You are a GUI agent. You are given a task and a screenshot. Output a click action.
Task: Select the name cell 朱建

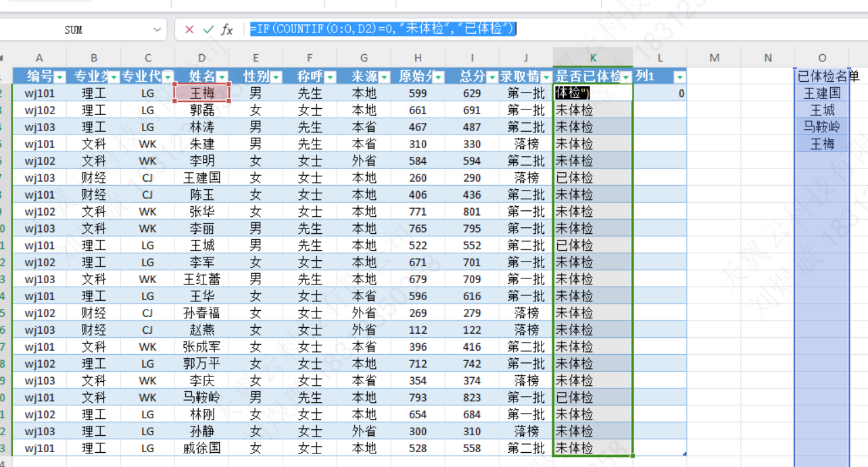(x=201, y=144)
